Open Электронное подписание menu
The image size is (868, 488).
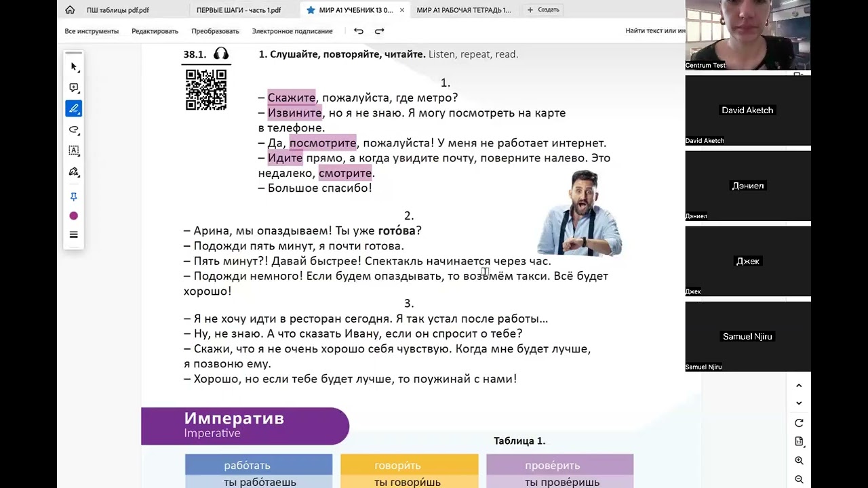[x=292, y=31]
